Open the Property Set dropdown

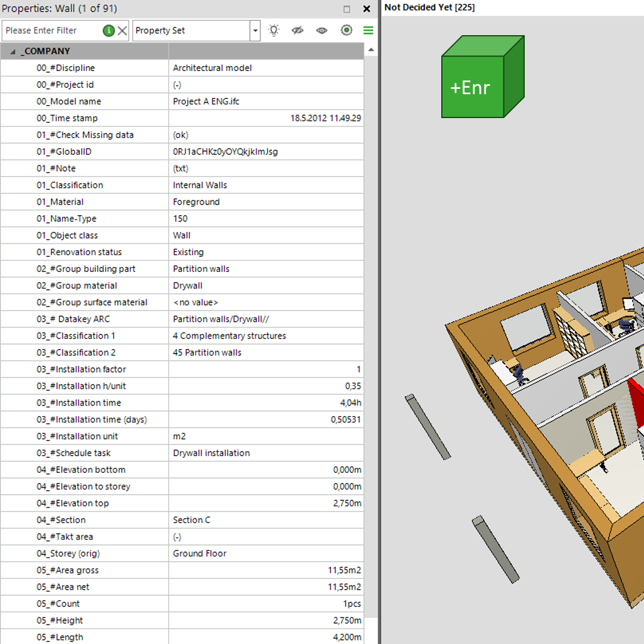(256, 30)
